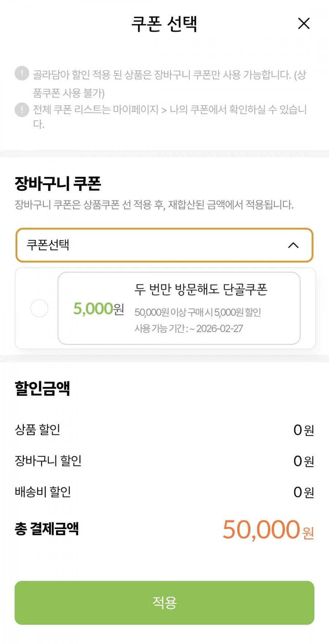329x644 pixels.
Task: Click the second gray exclamation info icon
Action: [x=22, y=110]
